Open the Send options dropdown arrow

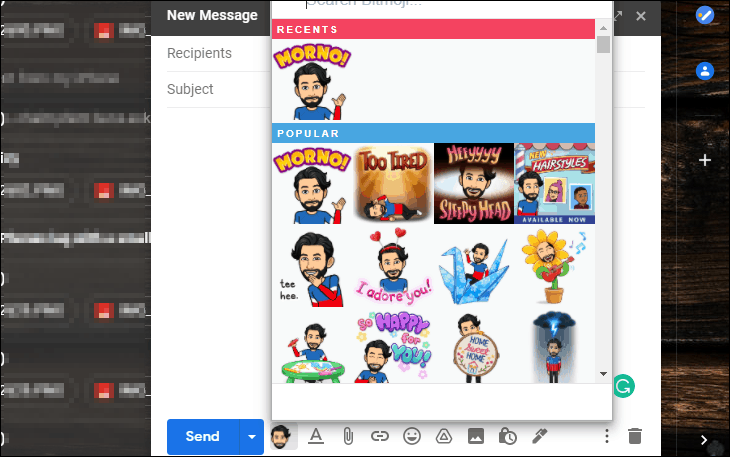(x=252, y=437)
